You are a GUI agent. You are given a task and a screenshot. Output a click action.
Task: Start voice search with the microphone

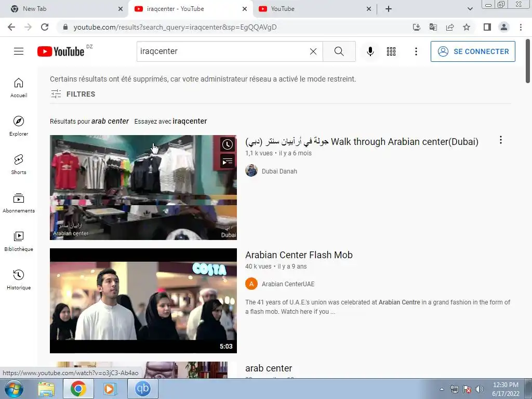pos(370,51)
